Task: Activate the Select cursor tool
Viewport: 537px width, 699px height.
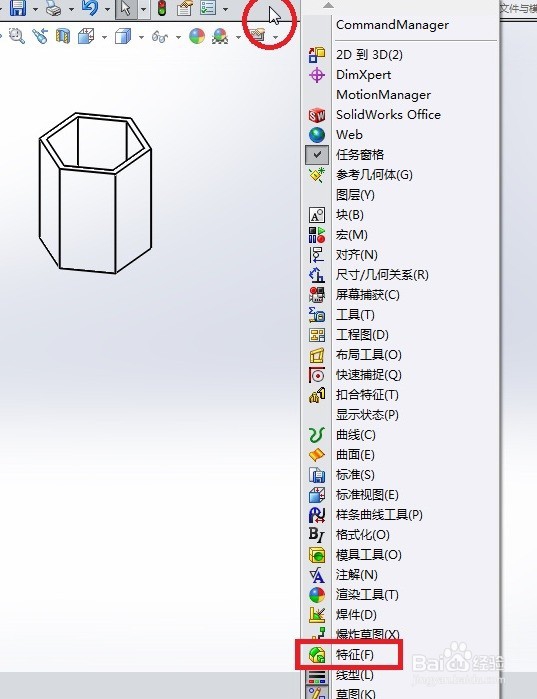Action: (x=126, y=8)
